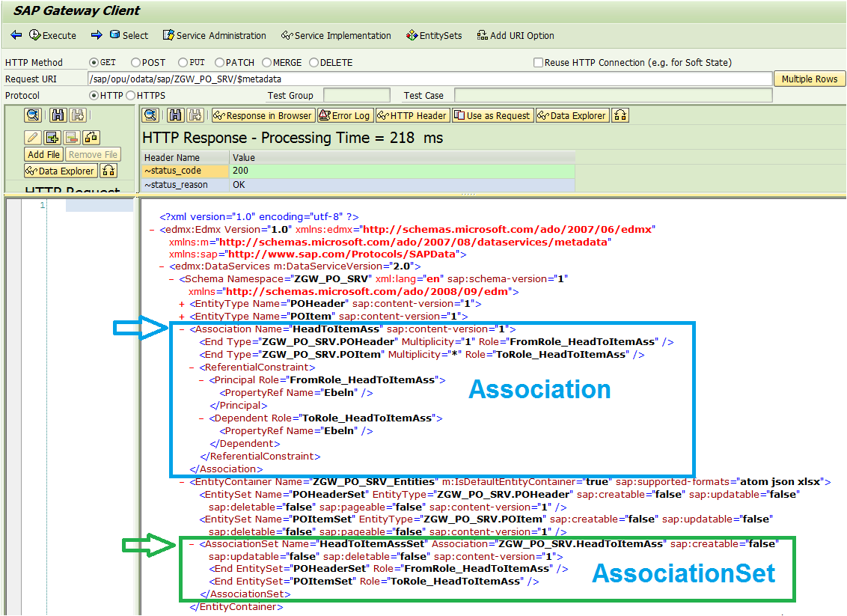Open Response in Browser
This screenshot has height=616, width=847.
[x=263, y=115]
